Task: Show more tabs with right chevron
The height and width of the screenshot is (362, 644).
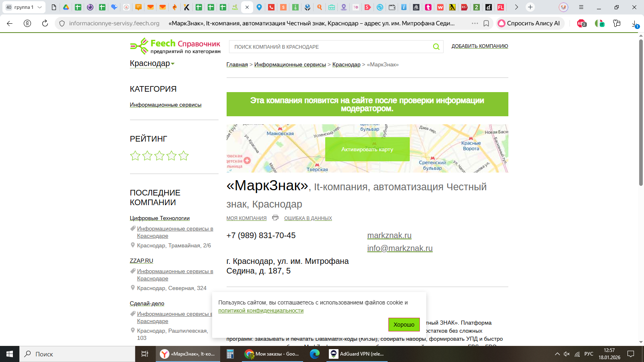Action: (516, 7)
